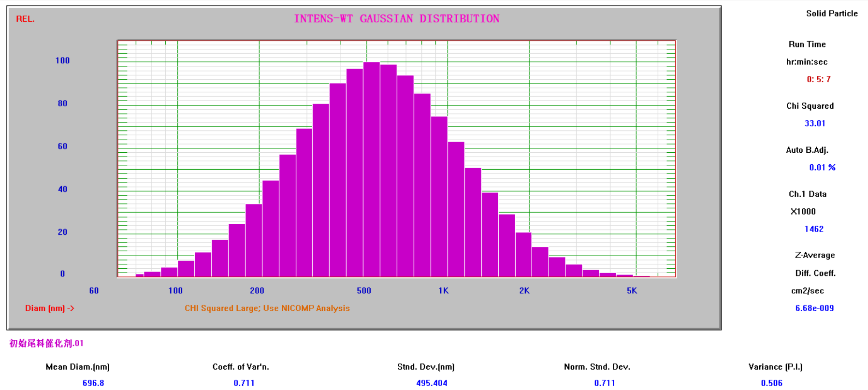Click the 5K label on the diameter axis

coord(632,290)
